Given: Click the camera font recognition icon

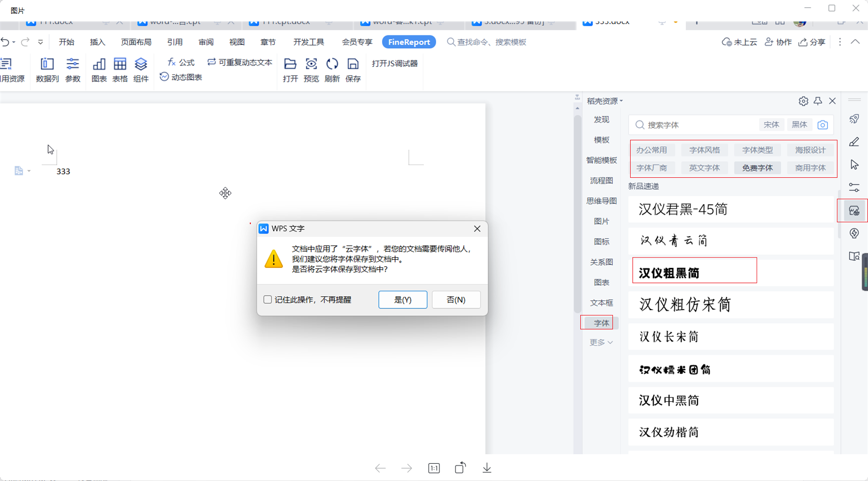Looking at the screenshot, I should coord(823,125).
